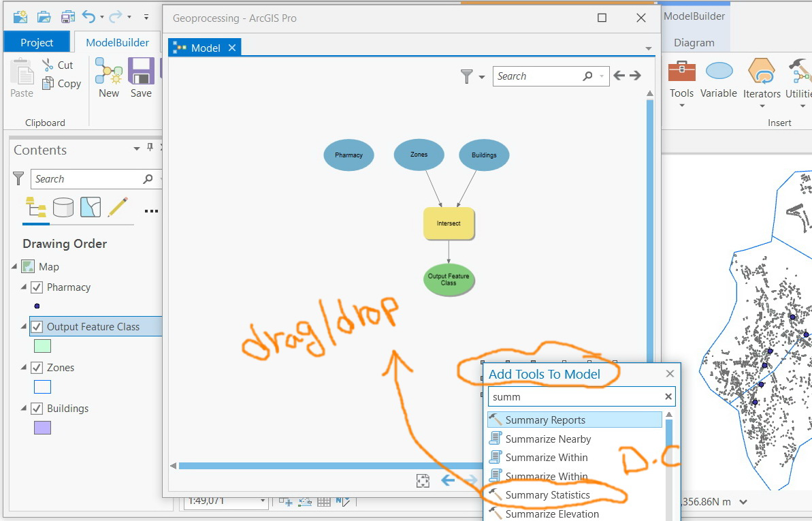
Task: Select Summary Reports in tool list
Action: [575, 420]
